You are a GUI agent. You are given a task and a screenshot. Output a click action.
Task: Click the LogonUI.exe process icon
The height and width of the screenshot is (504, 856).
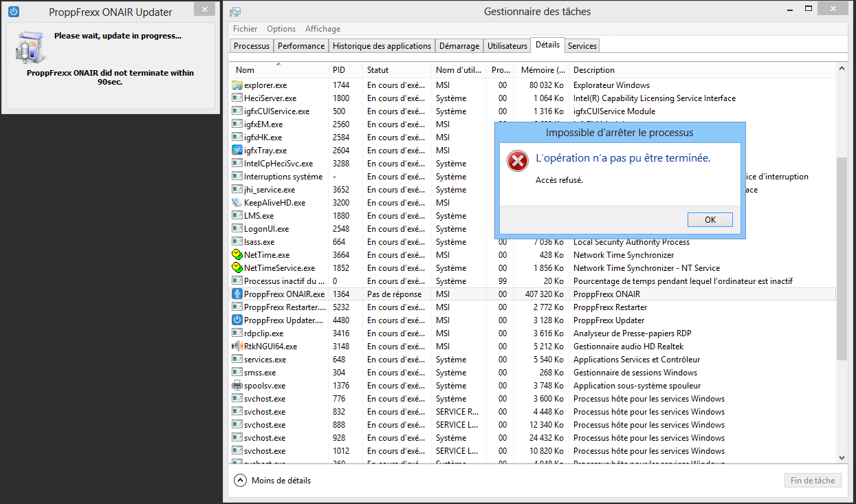(x=237, y=229)
